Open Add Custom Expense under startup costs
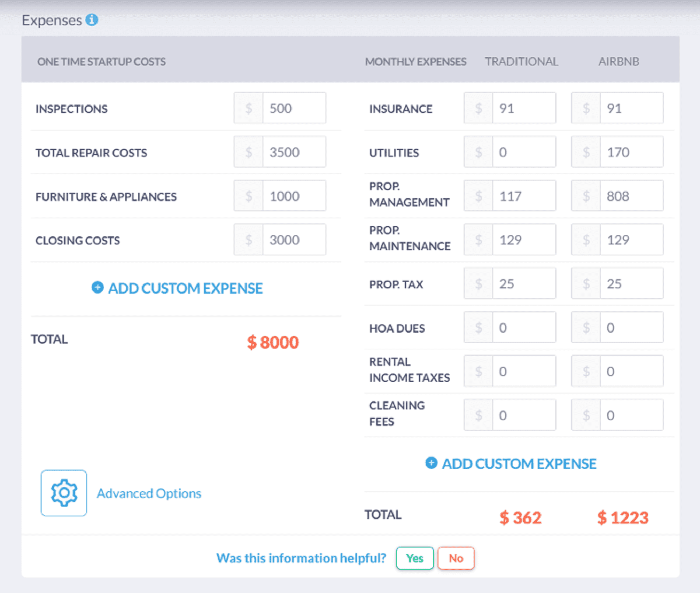Viewport: 700px width, 593px height. [x=185, y=288]
